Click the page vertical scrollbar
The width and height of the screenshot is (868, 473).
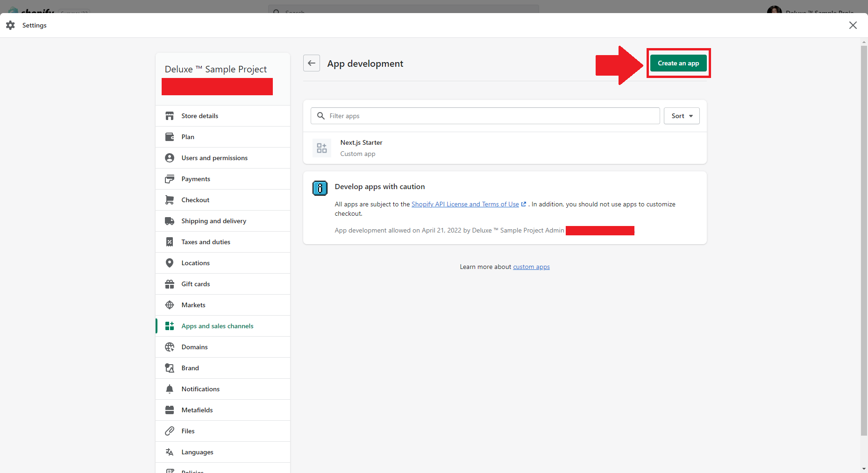coord(864,240)
